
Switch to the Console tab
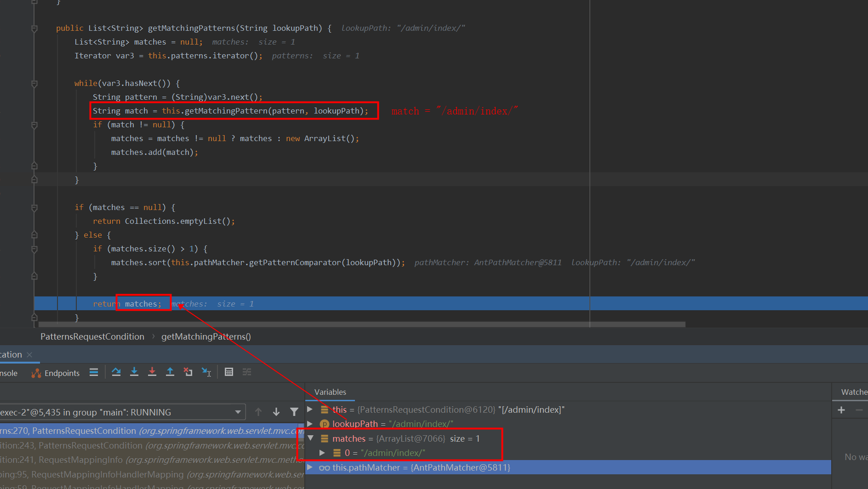[x=9, y=373]
